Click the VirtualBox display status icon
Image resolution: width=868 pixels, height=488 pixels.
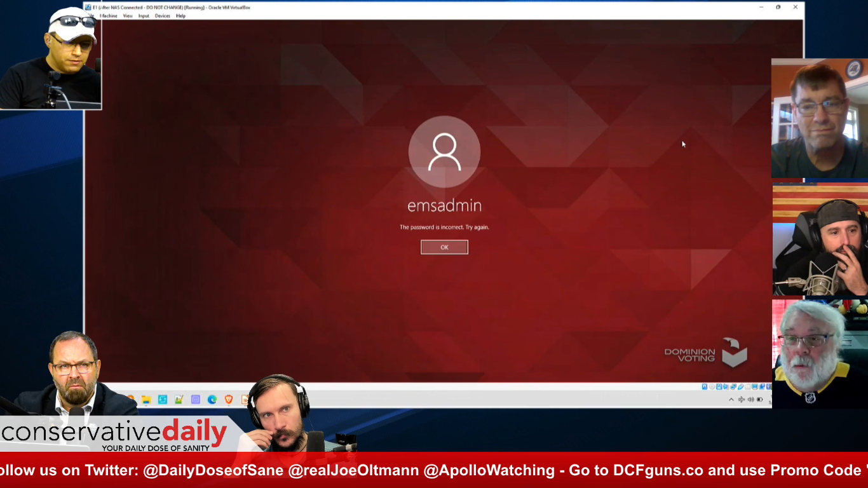click(x=755, y=386)
